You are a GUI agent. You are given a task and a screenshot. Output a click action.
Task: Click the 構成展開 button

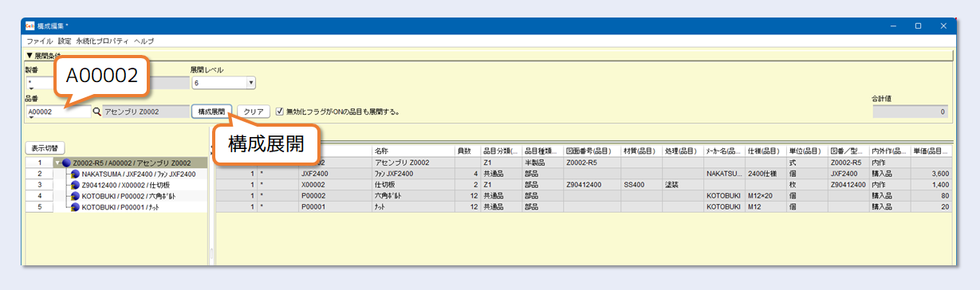coord(212,112)
